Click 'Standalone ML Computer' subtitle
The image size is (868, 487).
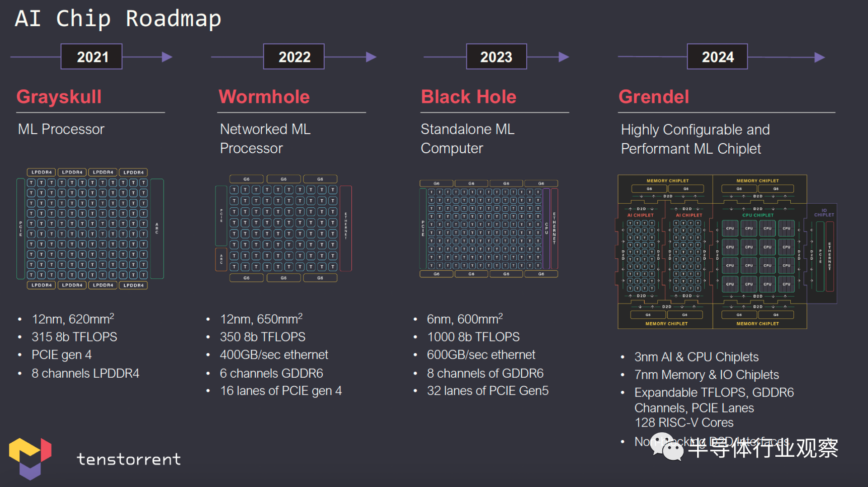[x=467, y=139]
